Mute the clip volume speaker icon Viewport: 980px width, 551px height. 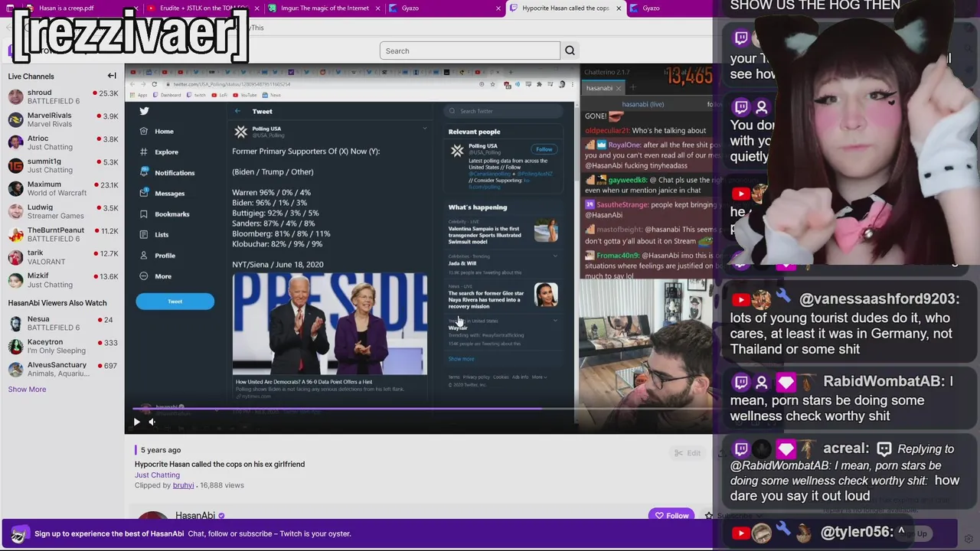[152, 422]
